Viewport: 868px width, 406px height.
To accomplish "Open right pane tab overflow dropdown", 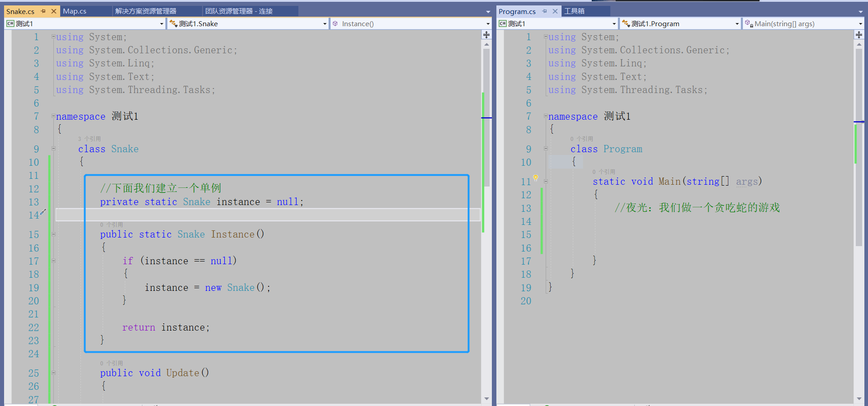I will coord(860,12).
